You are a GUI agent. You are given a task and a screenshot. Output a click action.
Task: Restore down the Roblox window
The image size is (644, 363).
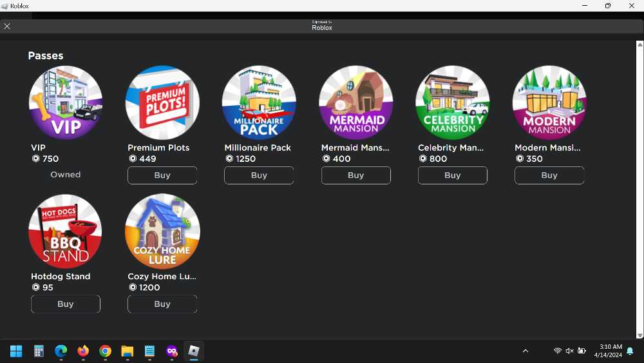pos(608,6)
